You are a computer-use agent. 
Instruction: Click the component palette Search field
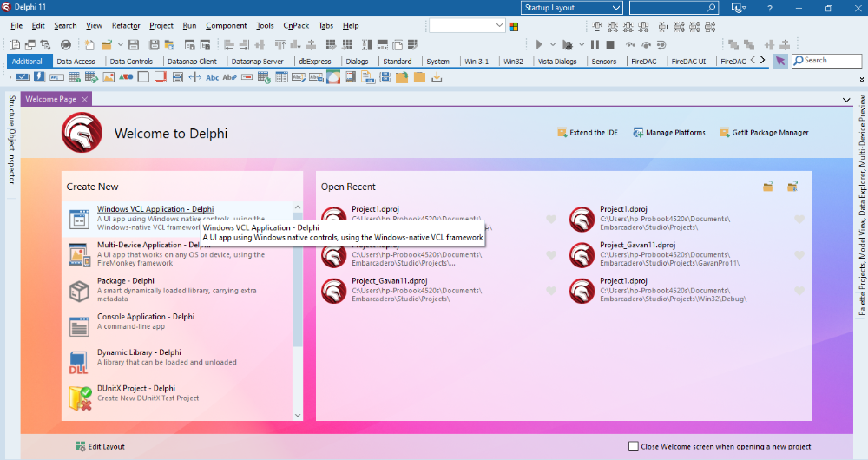tap(826, 61)
